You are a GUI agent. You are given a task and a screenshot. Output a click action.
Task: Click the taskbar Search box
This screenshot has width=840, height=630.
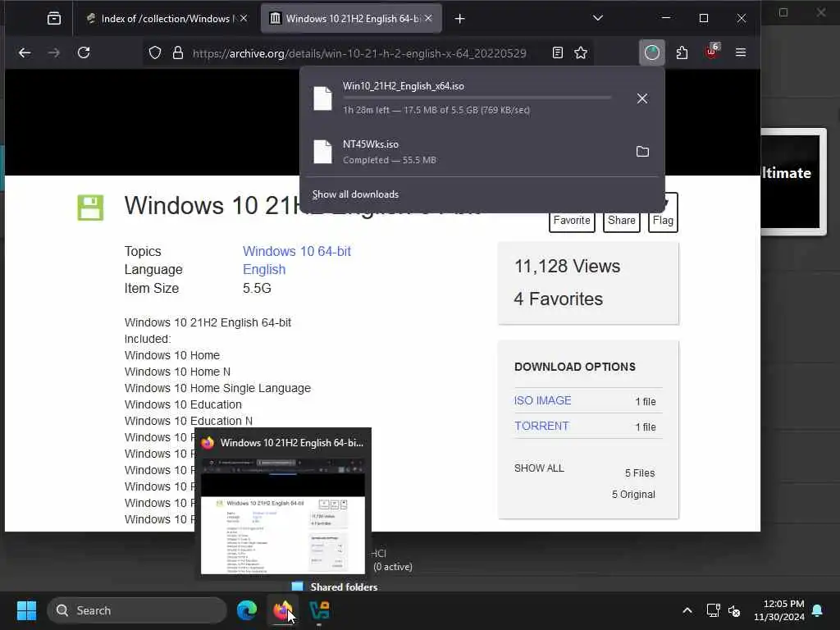click(137, 610)
